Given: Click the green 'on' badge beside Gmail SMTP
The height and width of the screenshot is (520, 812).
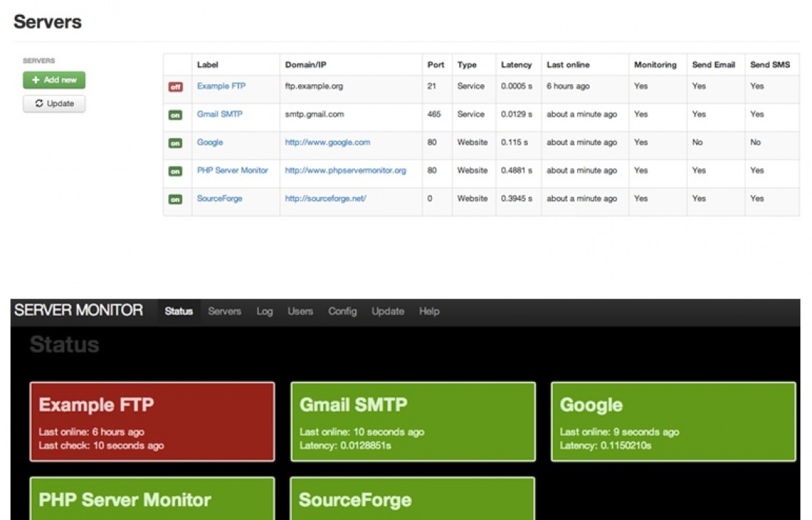Looking at the screenshot, I should [x=175, y=115].
